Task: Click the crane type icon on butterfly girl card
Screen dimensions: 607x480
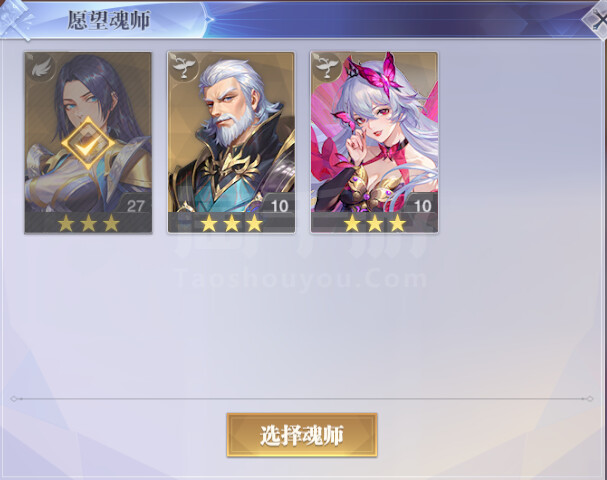Action: 327,68
